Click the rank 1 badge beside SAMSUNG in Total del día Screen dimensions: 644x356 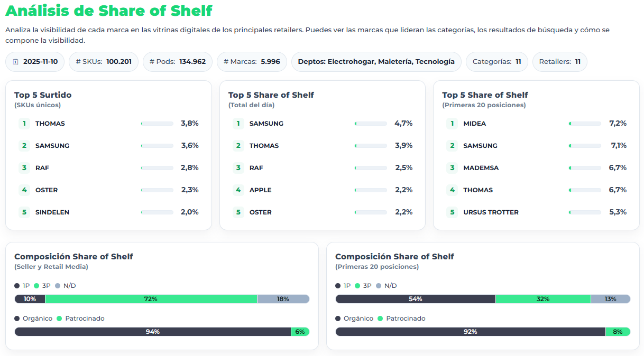(x=238, y=123)
